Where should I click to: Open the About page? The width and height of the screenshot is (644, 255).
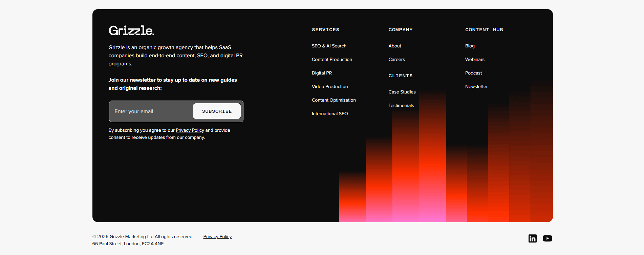point(394,46)
